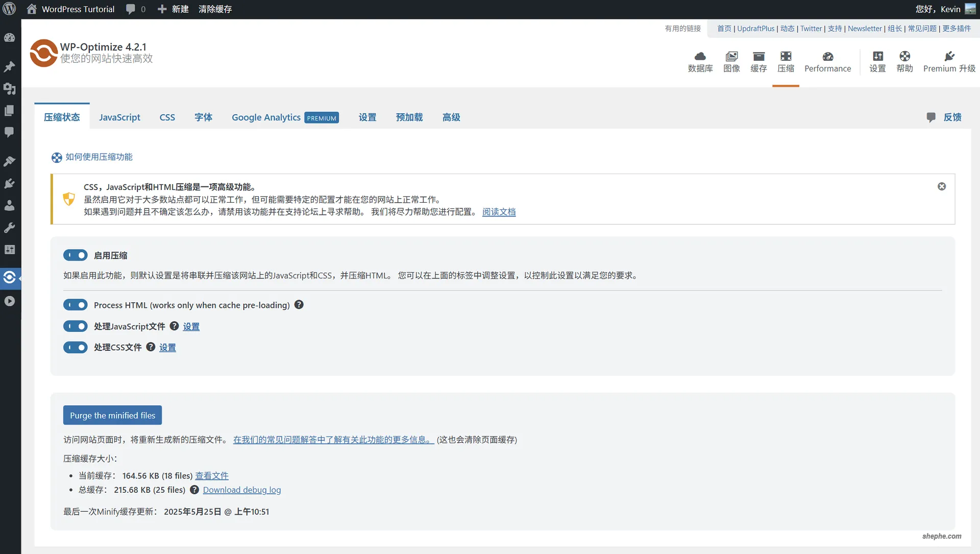Click the Premium 升级 plug icon
The image size is (980, 554).
tap(948, 57)
